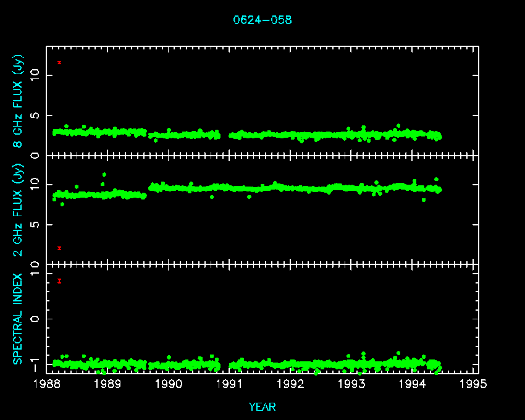The width and height of the screenshot is (525, 420).
Task: Click the 1995 year tick label
Action: pyautogui.click(x=474, y=384)
